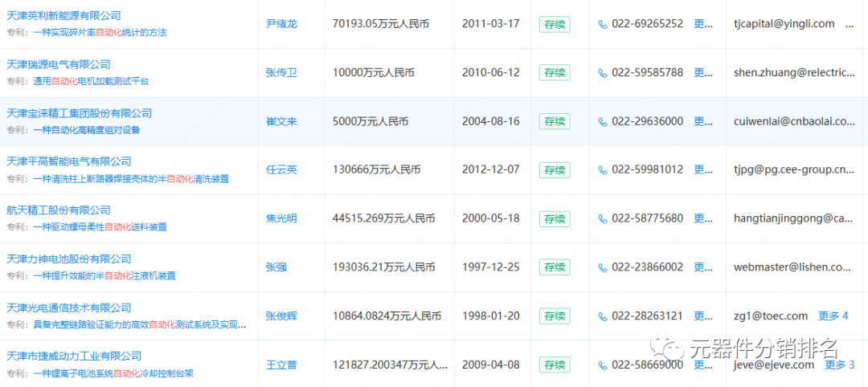This screenshot has width=868, height=387.
Task: Open patent 一种实现碎片率自动化统计的方法
Action: point(100,33)
